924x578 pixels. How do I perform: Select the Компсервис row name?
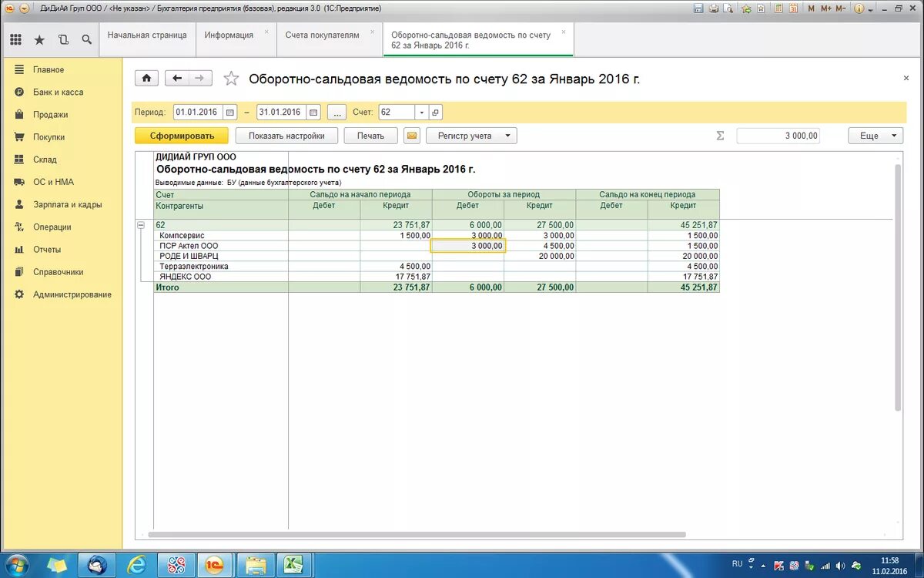pyautogui.click(x=182, y=235)
